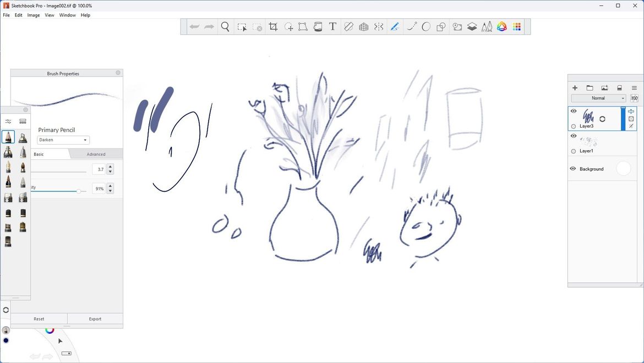
Task: Create a new layer group folder
Action: pyautogui.click(x=590, y=87)
